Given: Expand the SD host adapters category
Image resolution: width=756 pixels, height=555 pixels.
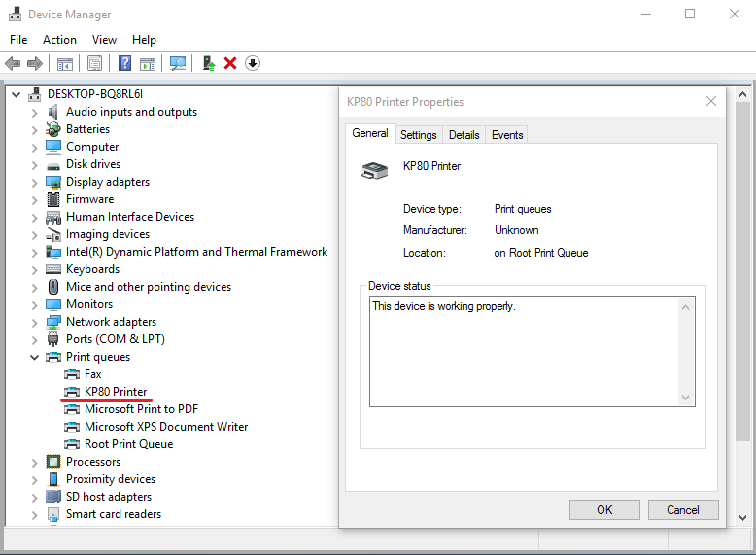Looking at the screenshot, I should point(34,498).
